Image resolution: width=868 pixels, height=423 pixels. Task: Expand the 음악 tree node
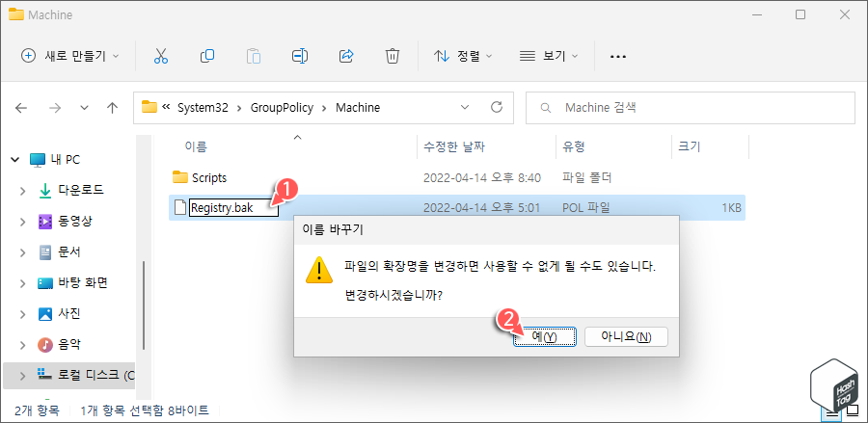[x=22, y=346]
